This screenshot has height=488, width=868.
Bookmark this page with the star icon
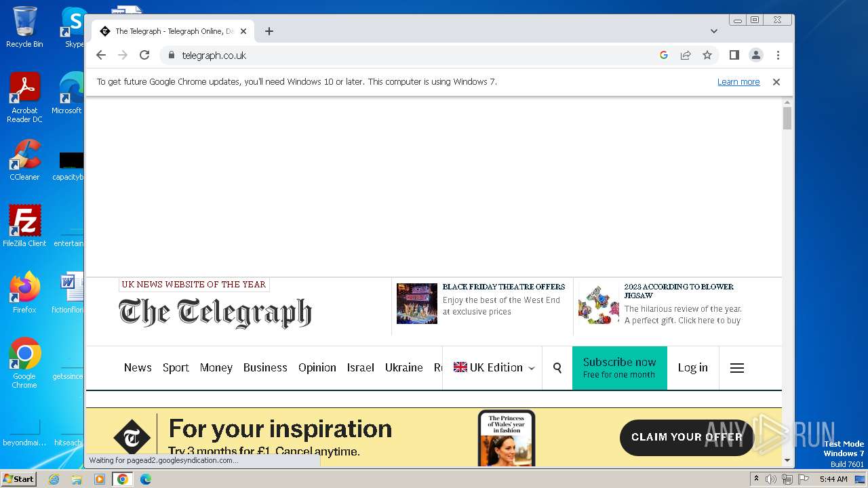(707, 56)
